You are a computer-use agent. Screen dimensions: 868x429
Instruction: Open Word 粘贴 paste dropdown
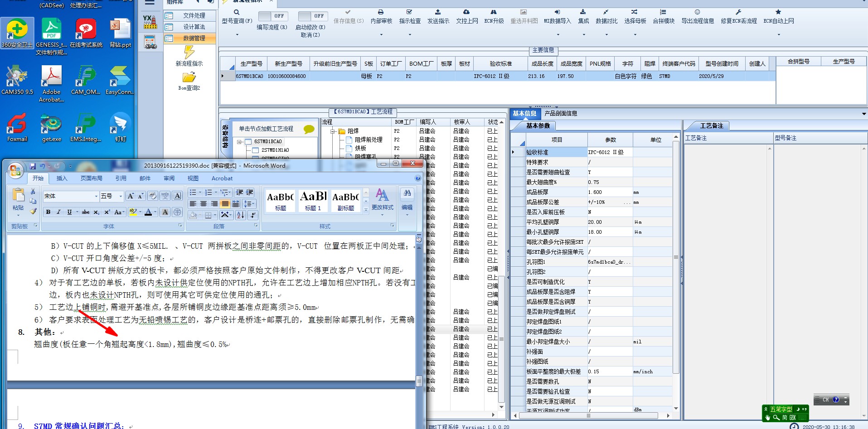[x=18, y=211]
